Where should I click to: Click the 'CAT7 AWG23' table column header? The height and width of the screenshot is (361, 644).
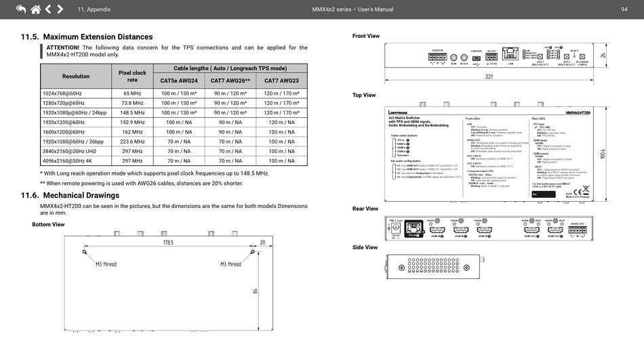281,81
